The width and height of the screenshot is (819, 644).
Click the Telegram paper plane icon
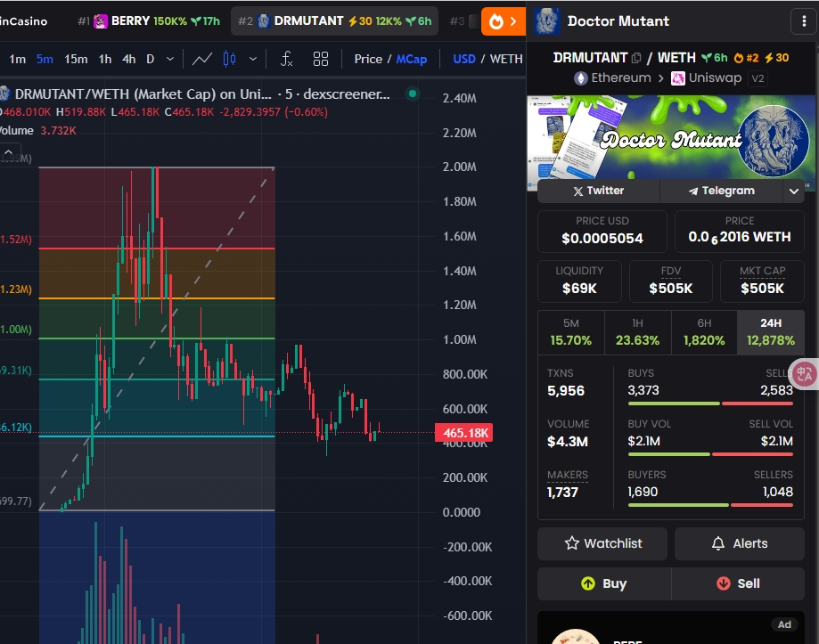coord(693,191)
